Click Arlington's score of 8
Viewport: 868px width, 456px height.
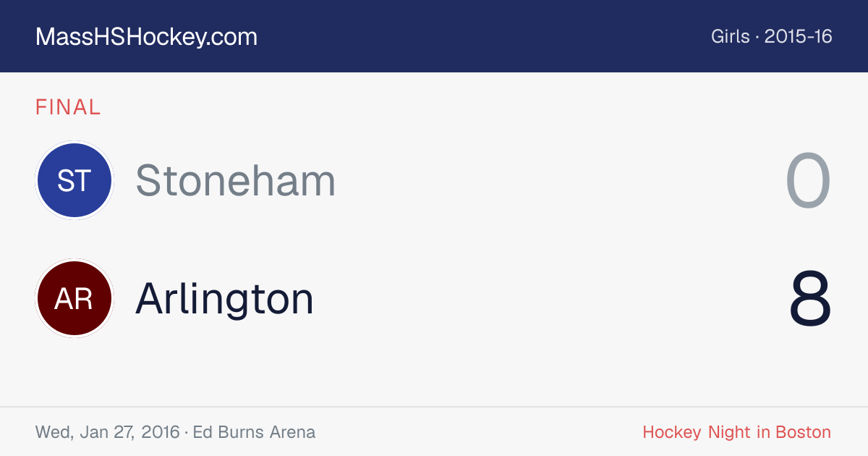click(810, 298)
